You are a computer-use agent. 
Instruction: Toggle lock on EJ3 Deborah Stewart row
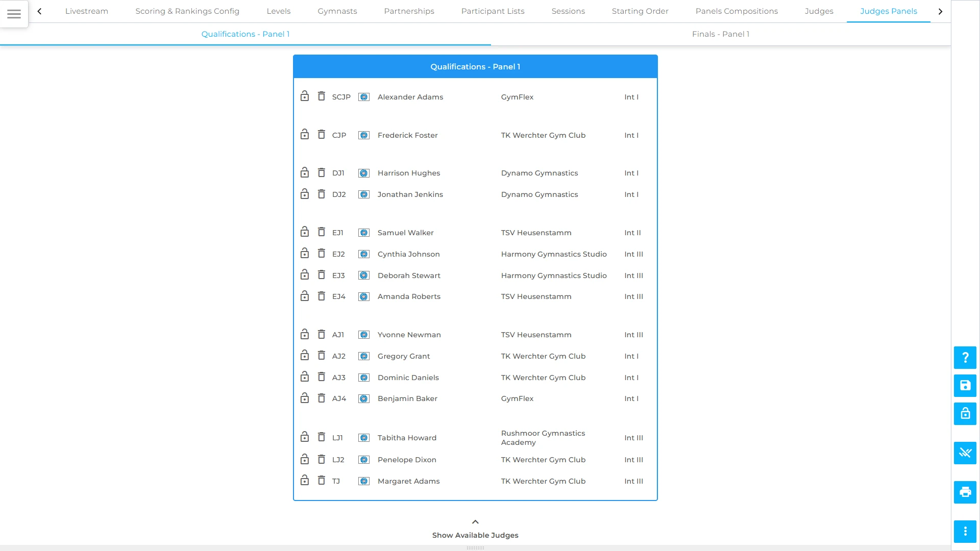point(305,275)
